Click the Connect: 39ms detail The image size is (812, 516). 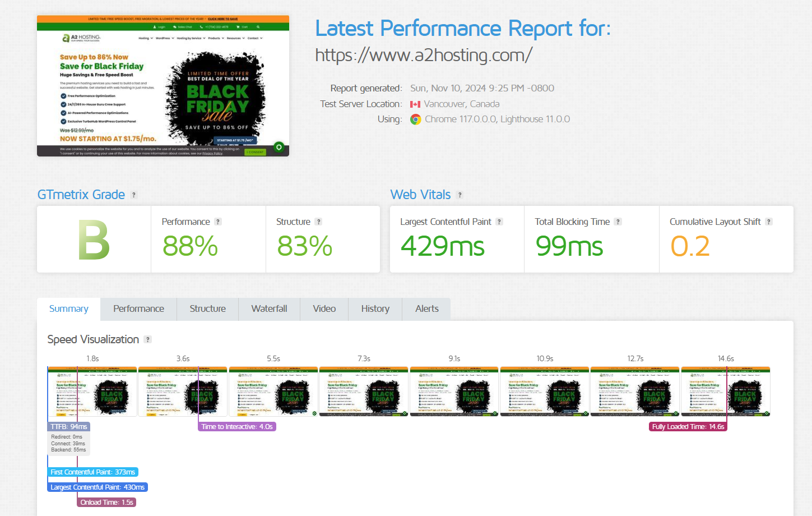pyautogui.click(x=68, y=444)
